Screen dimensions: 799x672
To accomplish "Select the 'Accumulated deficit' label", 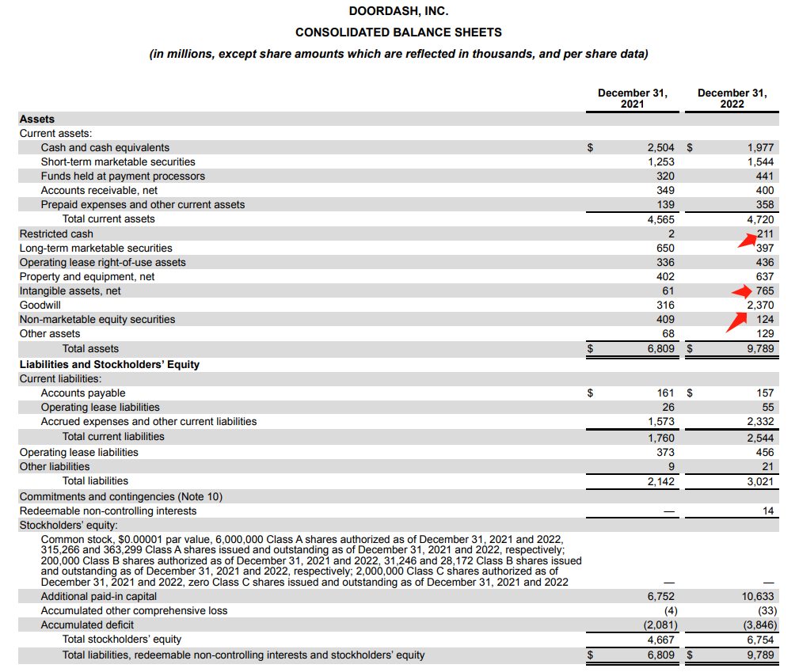I will click(87, 625).
